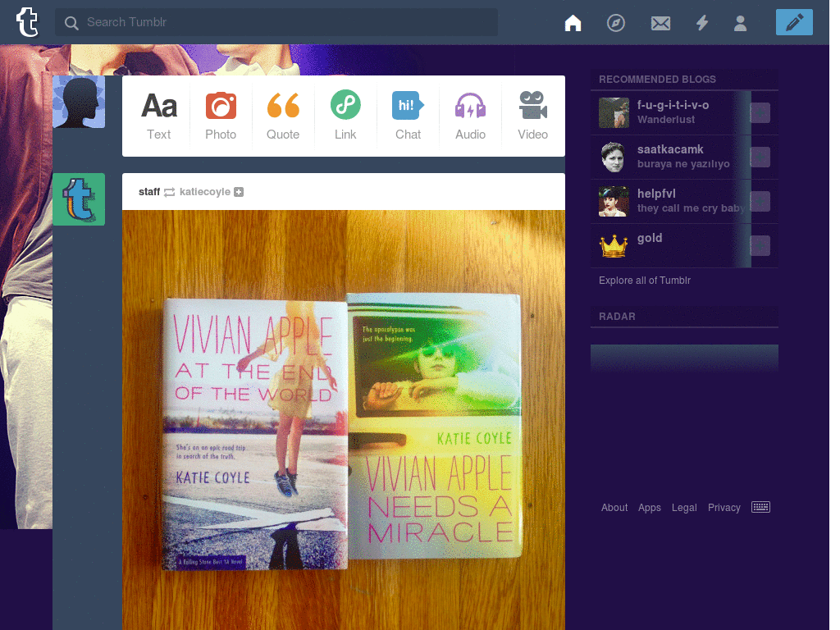Follow the saatkacamk blog
Viewport: 840px width, 630px height.
760,157
